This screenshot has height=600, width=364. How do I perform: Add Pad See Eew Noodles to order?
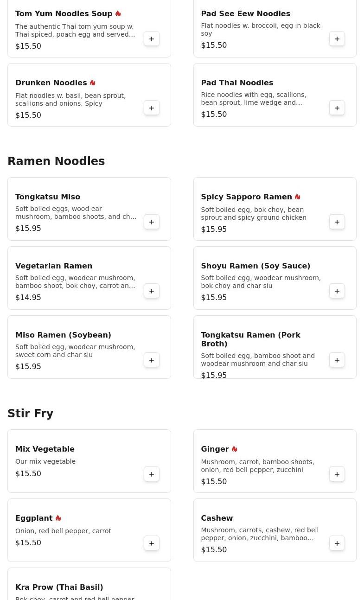coord(337,39)
